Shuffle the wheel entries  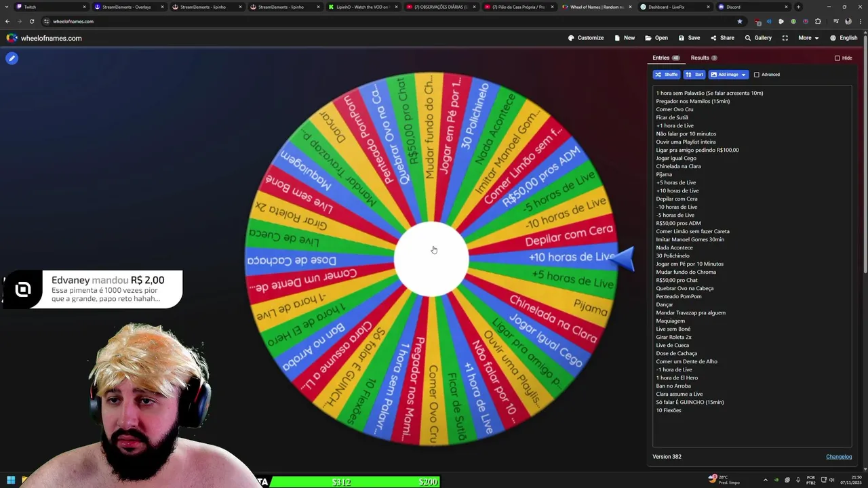666,75
